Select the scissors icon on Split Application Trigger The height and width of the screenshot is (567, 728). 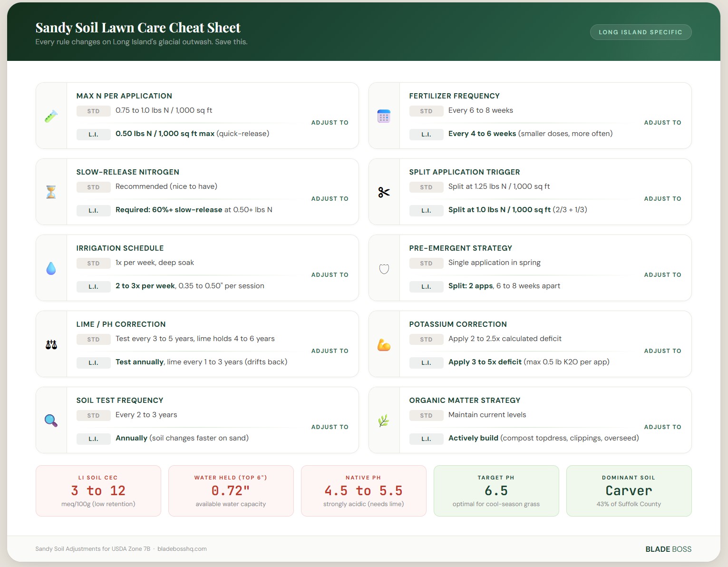click(x=384, y=191)
